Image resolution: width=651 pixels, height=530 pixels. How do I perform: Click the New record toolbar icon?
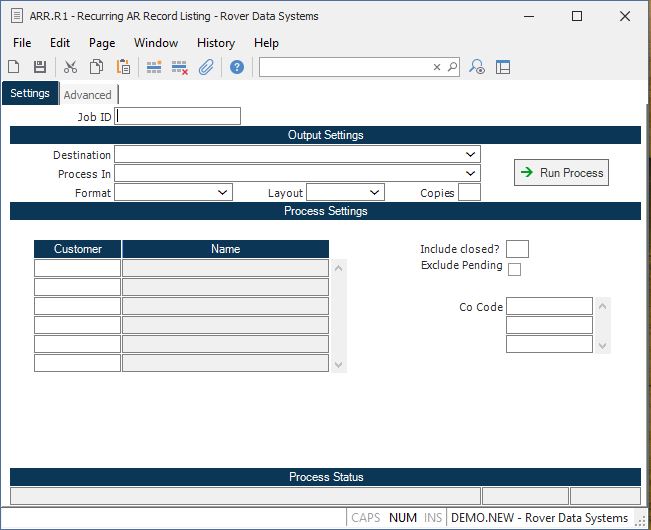coord(14,67)
